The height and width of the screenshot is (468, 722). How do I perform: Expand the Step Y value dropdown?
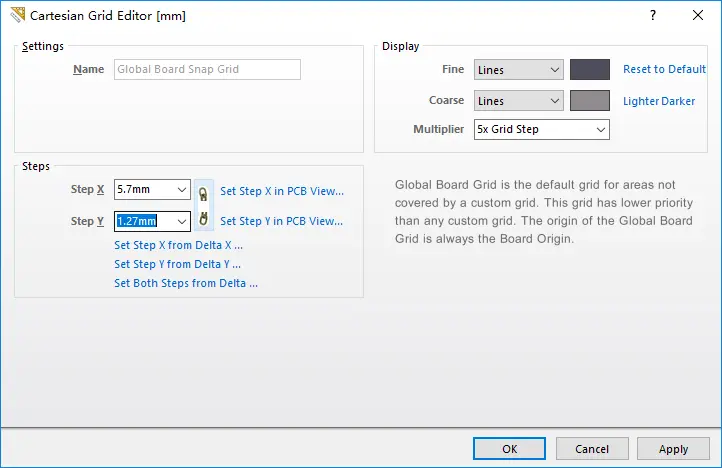(x=181, y=221)
